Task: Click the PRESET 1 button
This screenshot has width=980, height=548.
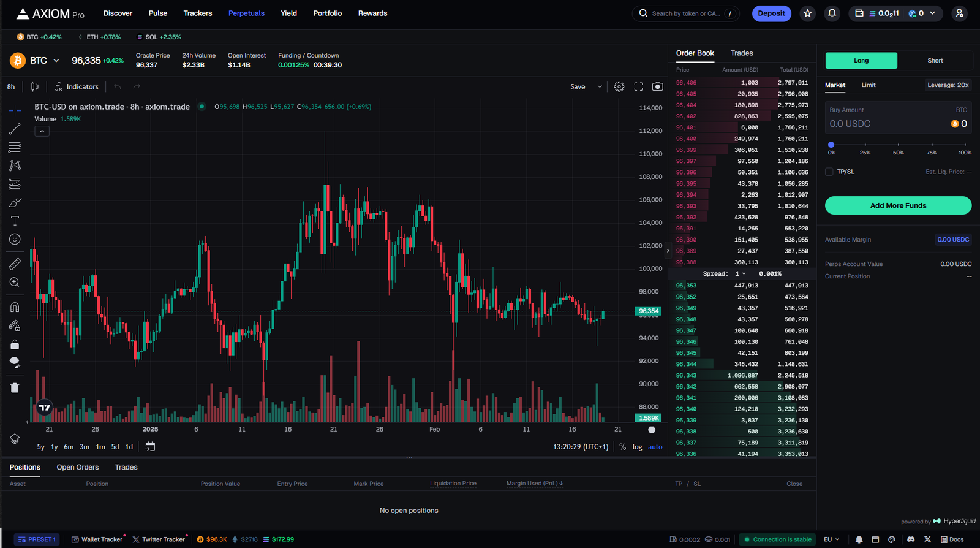Action: [37, 539]
